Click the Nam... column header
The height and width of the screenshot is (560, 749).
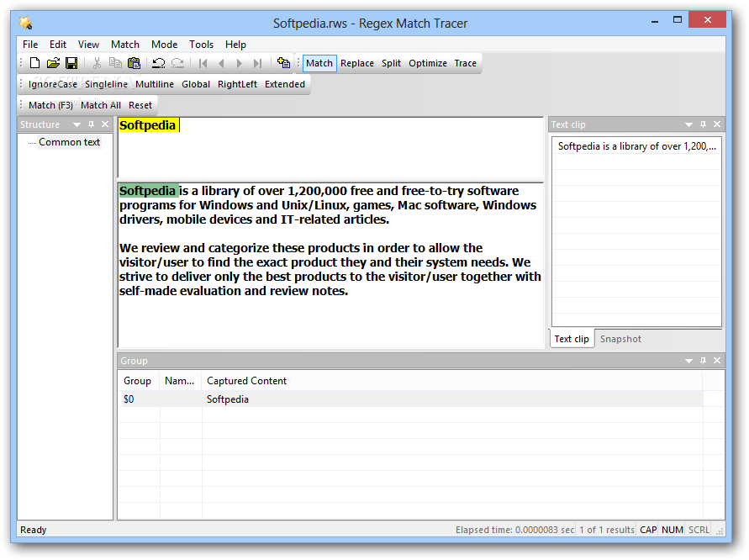tap(180, 381)
